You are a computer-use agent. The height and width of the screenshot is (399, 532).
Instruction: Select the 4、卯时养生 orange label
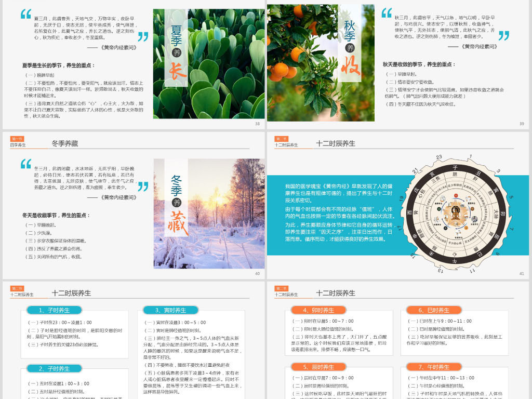(x=319, y=310)
